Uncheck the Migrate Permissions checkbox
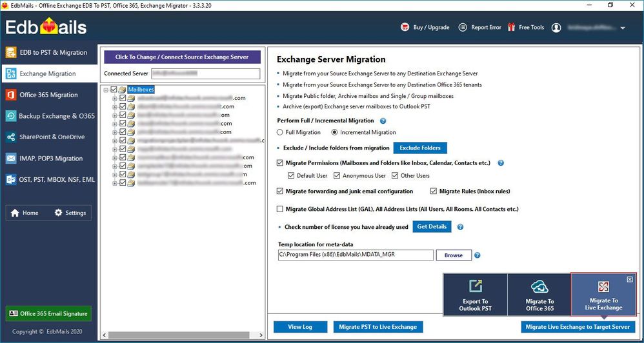 coord(280,163)
